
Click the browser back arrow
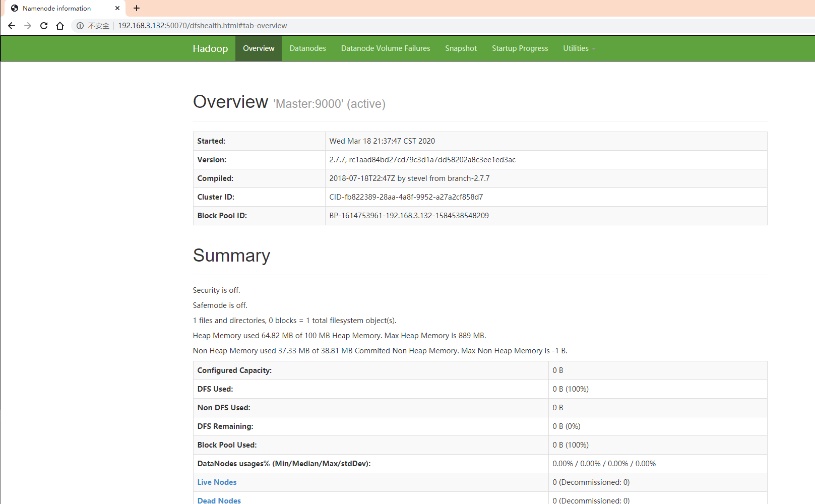pos(12,26)
